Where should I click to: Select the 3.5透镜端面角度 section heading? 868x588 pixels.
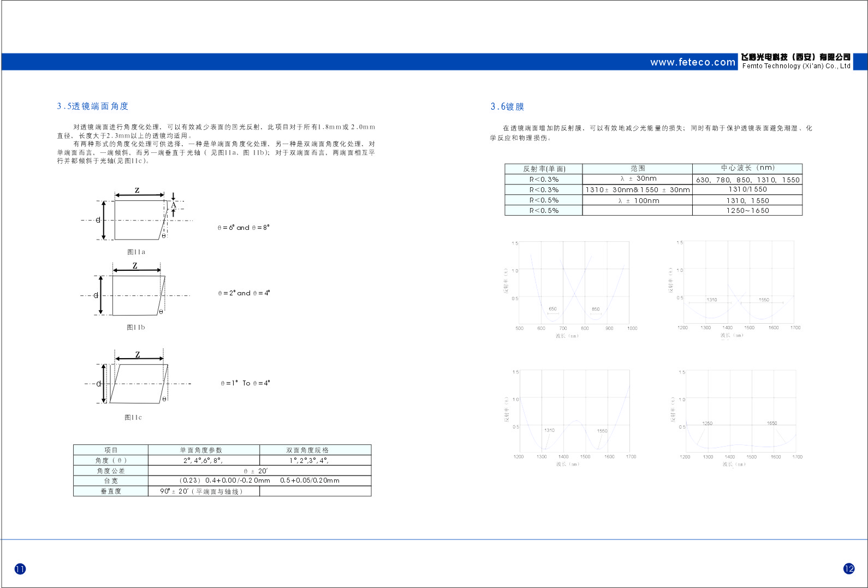pos(93,106)
